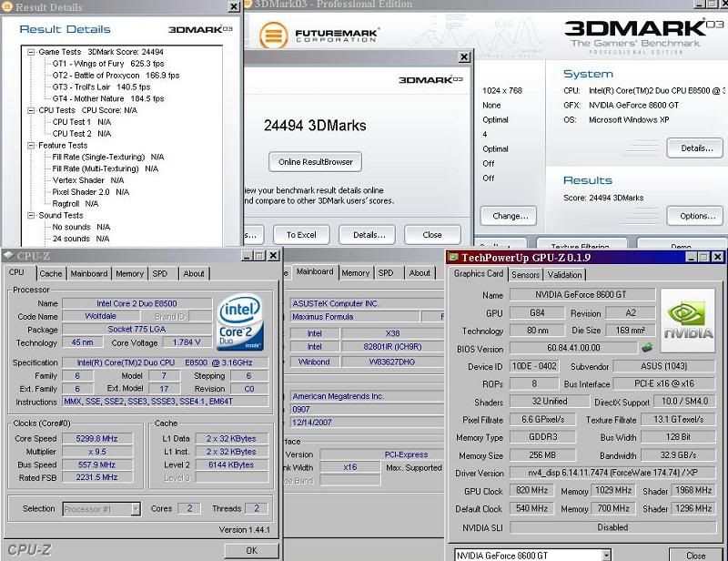Viewport: 728px width, 561px height.
Task: Click the GPU-Z title bar icon
Action: (x=453, y=257)
